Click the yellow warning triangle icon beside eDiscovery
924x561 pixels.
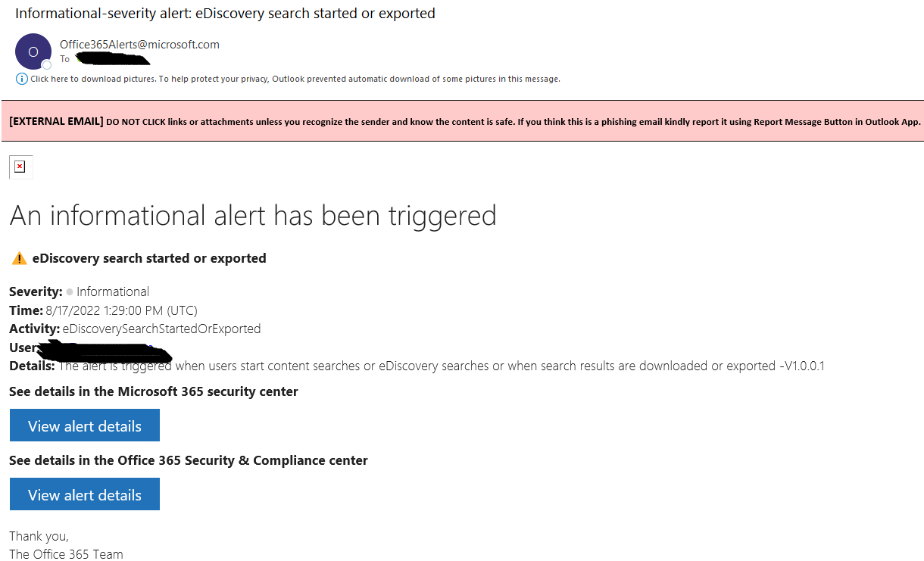point(20,259)
